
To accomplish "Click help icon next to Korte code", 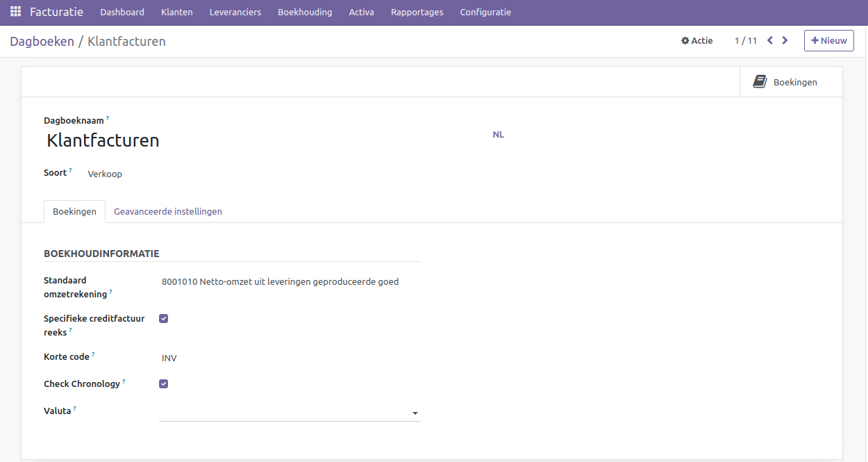I will [x=93, y=355].
